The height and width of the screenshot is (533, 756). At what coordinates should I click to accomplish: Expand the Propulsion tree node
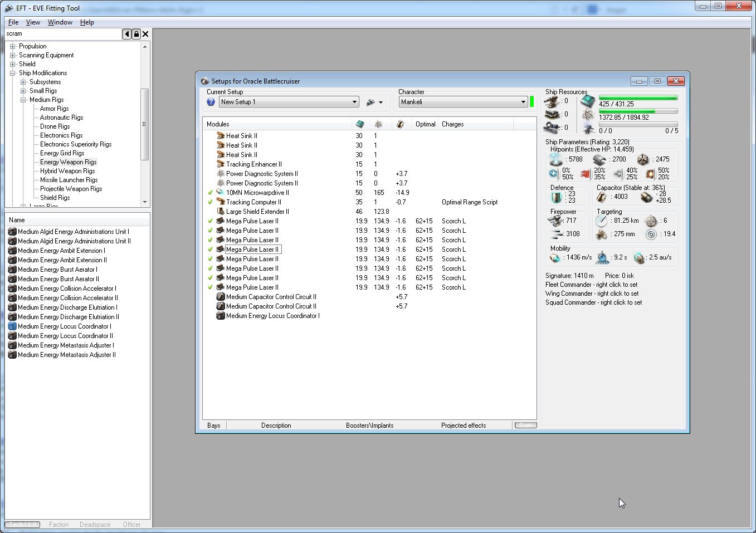click(13, 46)
